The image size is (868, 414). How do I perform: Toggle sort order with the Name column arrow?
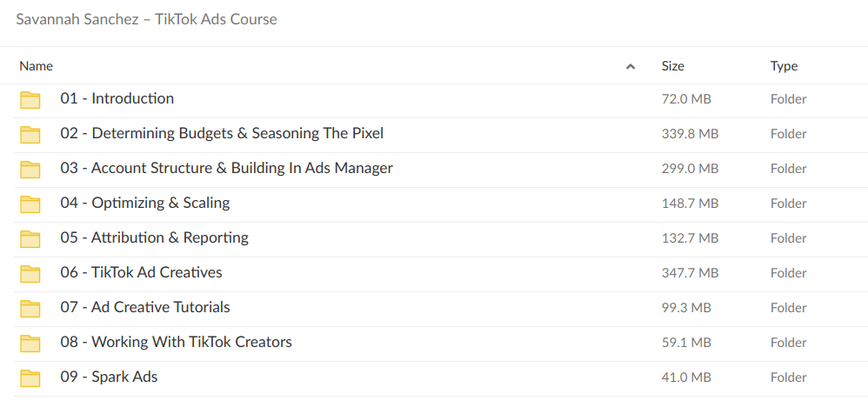631,66
